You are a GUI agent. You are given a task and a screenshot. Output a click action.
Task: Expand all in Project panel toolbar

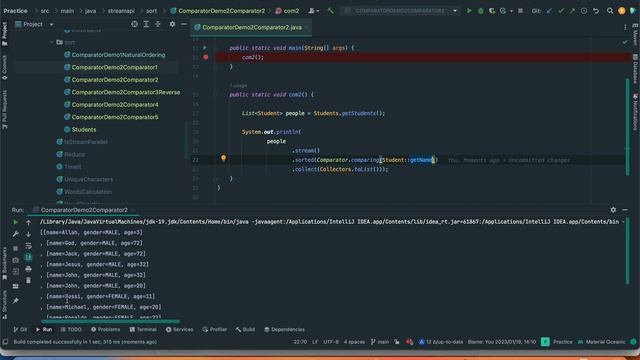pyautogui.click(x=146, y=24)
